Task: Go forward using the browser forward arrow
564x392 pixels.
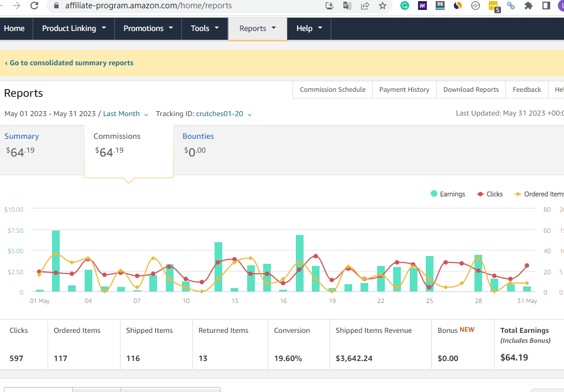Action: coord(17,6)
